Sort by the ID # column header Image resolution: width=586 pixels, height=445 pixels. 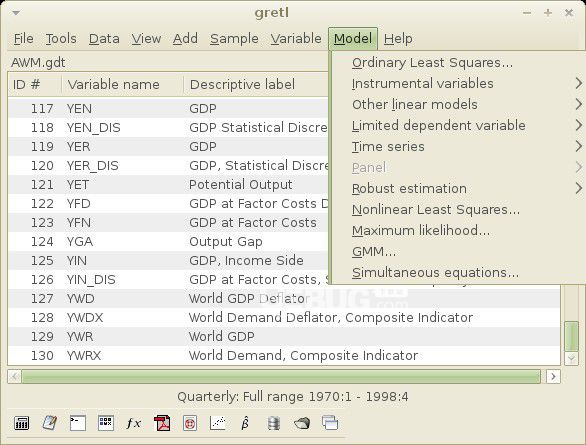pyautogui.click(x=34, y=84)
